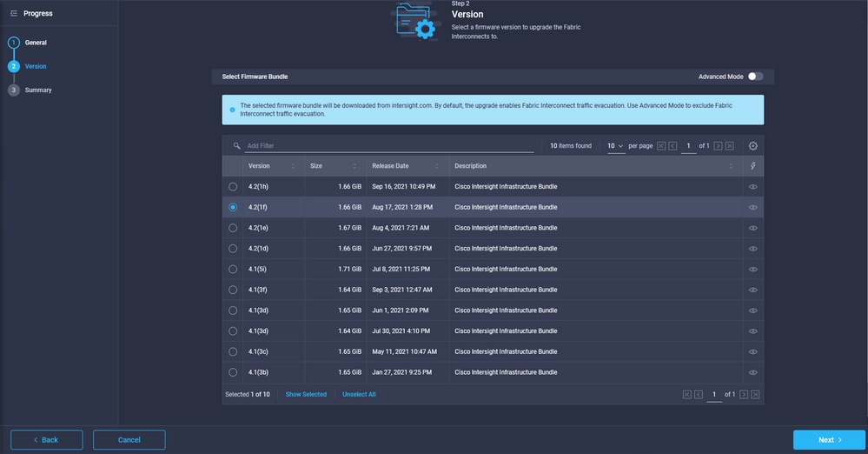The width and height of the screenshot is (868, 454).
Task: Go to next page in bottom pagination
Action: (x=744, y=394)
